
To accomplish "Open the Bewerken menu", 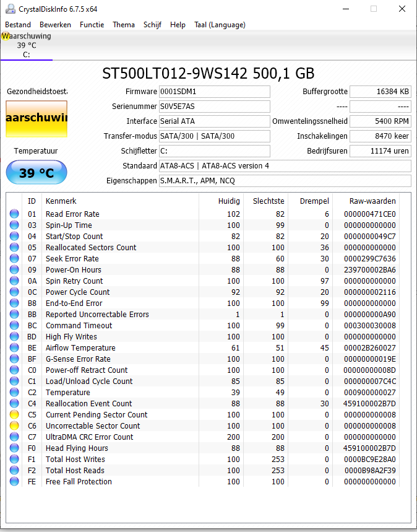I will point(55,25).
